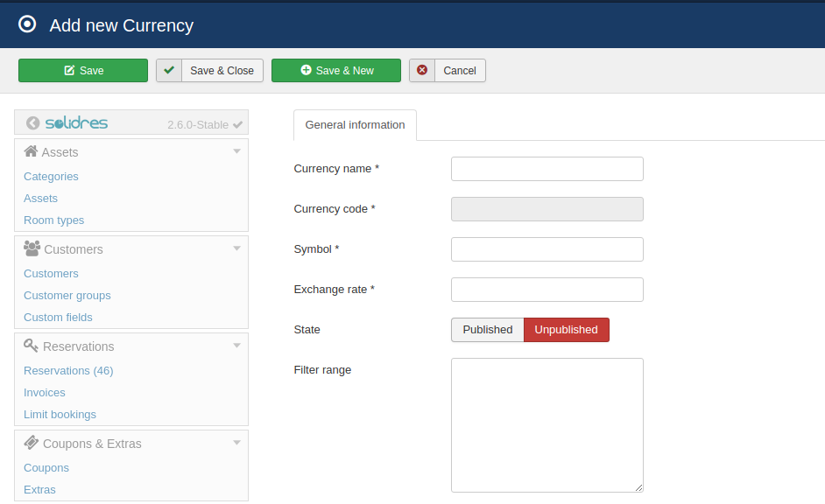Click into the Currency name field

point(546,169)
